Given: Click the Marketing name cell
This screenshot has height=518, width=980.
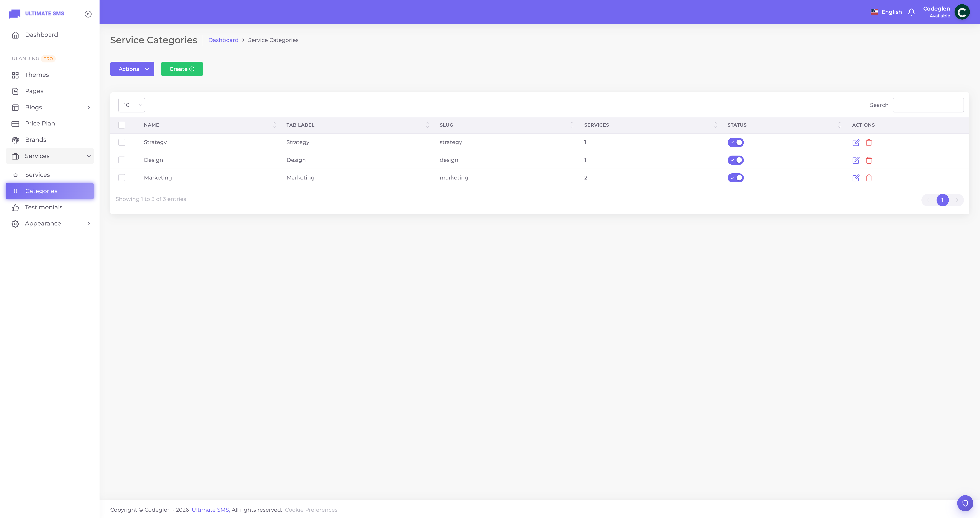Looking at the screenshot, I should 158,178.
